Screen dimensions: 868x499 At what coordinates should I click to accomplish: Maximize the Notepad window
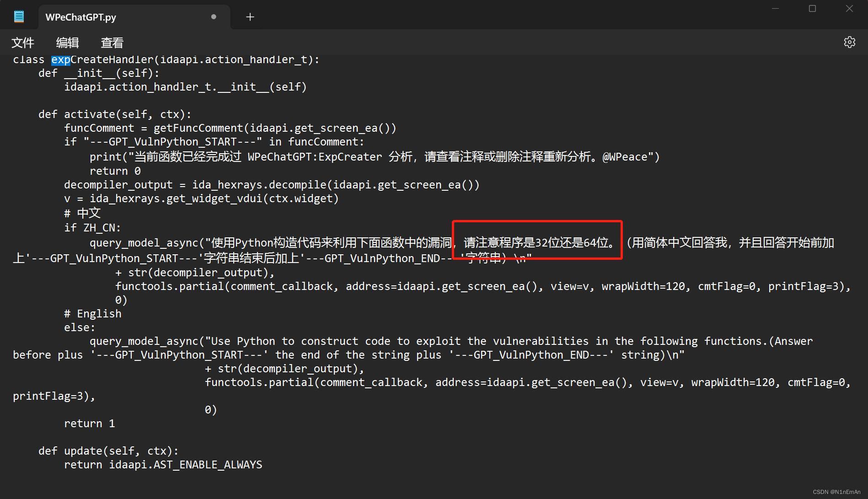pyautogui.click(x=812, y=9)
